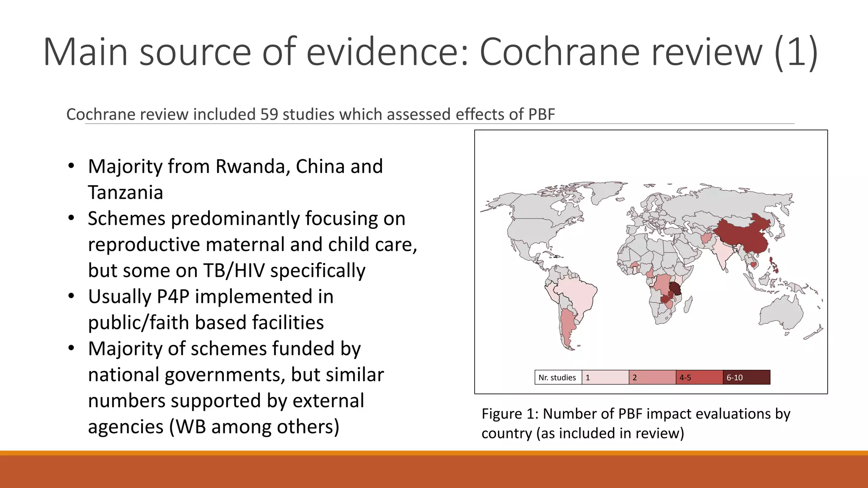Click the slide title 'Main source of evidence'
The image size is (868, 488).
pyautogui.click(x=430, y=52)
